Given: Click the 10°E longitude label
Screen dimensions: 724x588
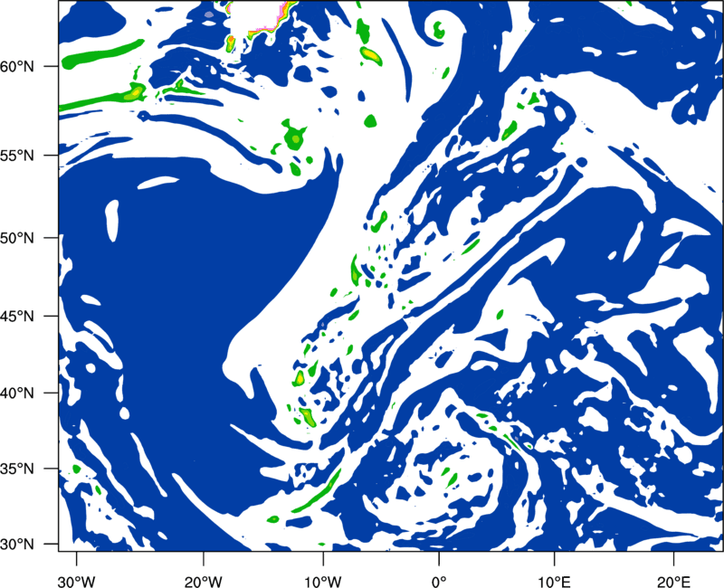Looking at the screenshot, I should (x=554, y=582).
